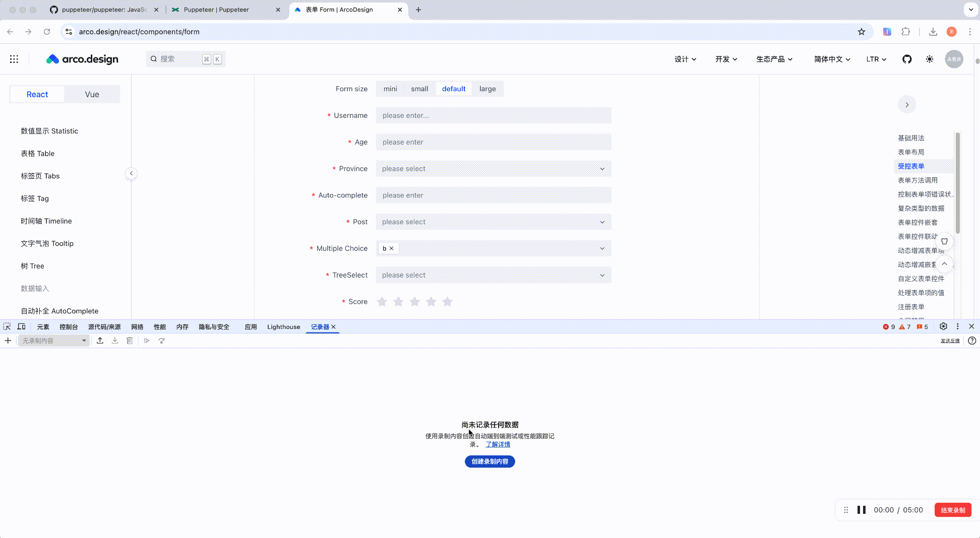
Task: Toggle the light/dark theme sun icon
Action: point(930,59)
